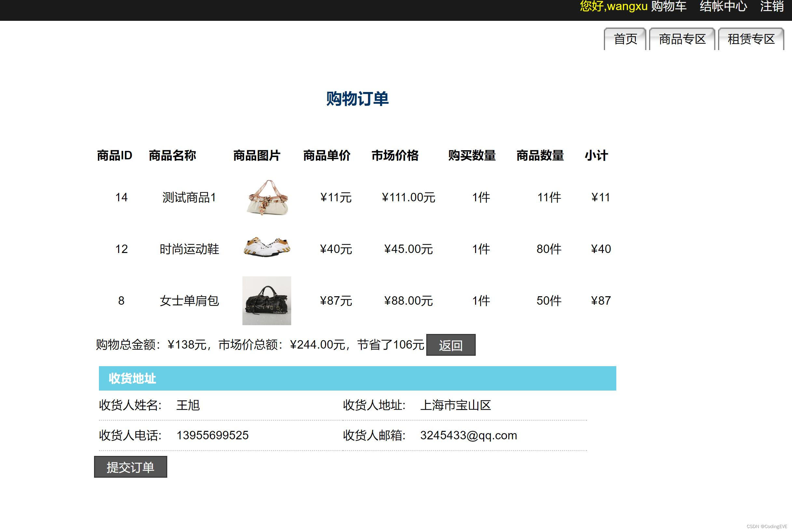Click 注销 to log out

coord(772,7)
